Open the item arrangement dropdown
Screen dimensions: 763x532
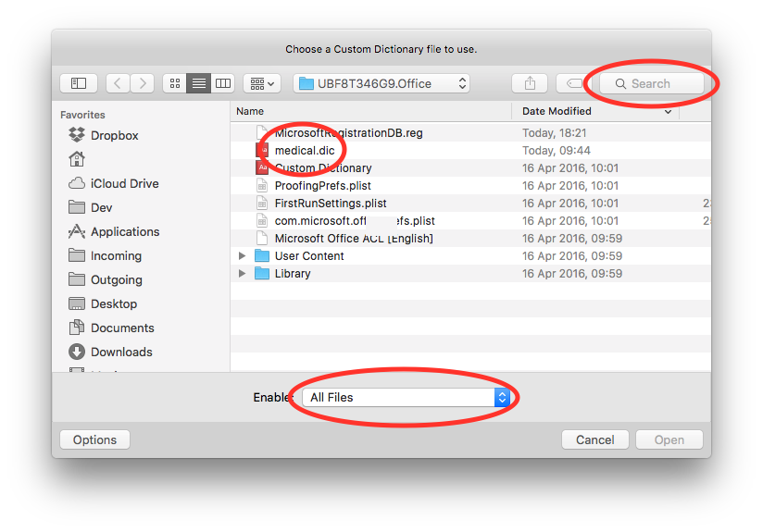[x=262, y=83]
